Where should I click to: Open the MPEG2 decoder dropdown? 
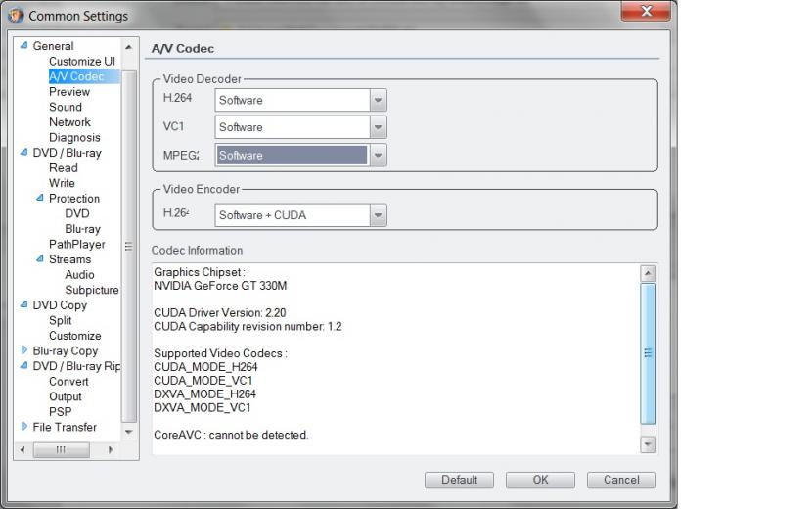(x=378, y=155)
